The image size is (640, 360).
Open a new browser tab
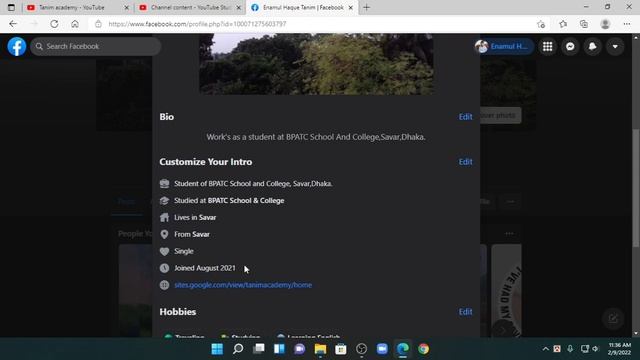[x=366, y=7]
